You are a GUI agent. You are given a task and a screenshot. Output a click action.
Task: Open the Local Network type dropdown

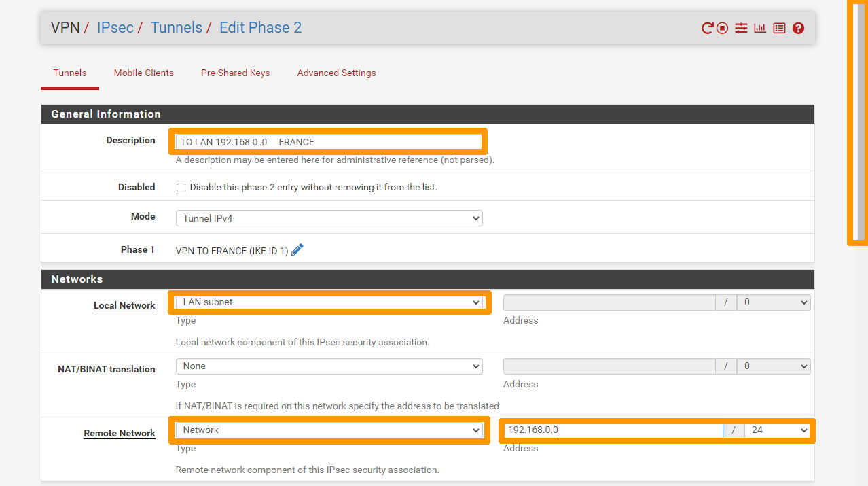[329, 302]
